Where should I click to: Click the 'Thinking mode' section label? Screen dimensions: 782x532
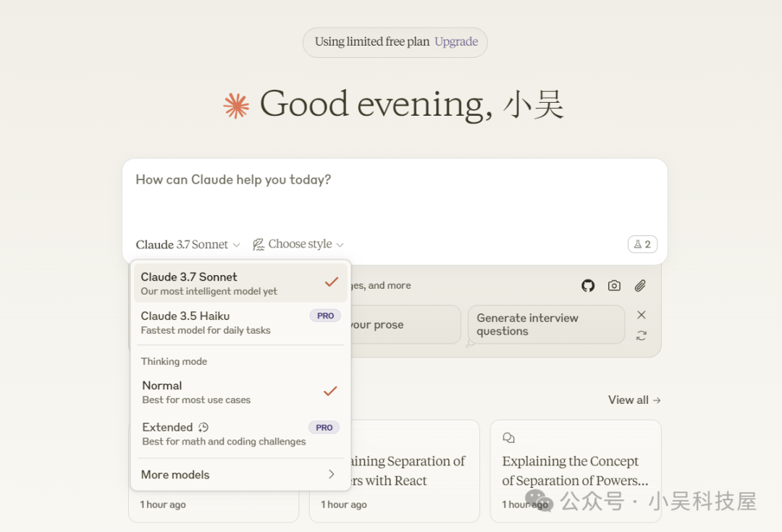pos(174,361)
